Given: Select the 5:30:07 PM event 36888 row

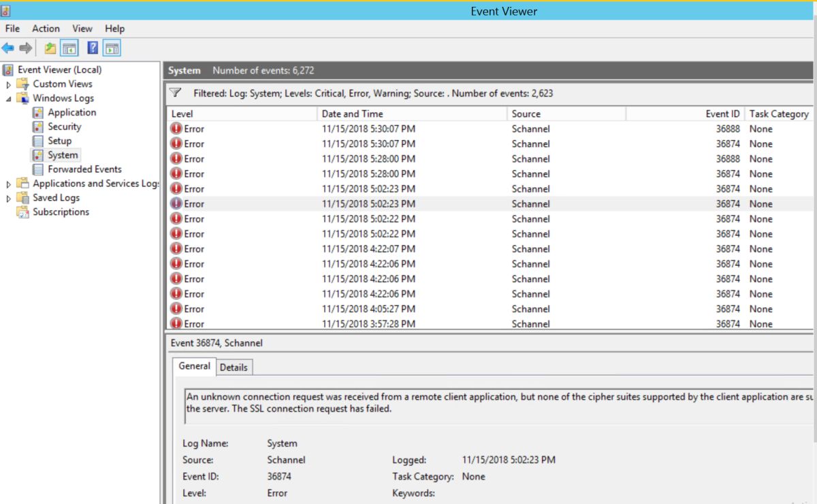Looking at the screenshot, I should tap(490, 129).
